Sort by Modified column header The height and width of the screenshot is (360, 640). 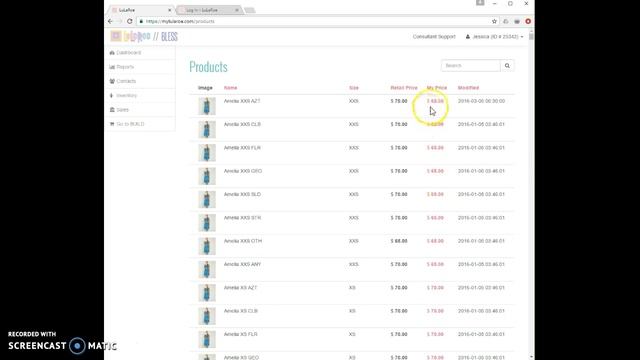pos(468,88)
